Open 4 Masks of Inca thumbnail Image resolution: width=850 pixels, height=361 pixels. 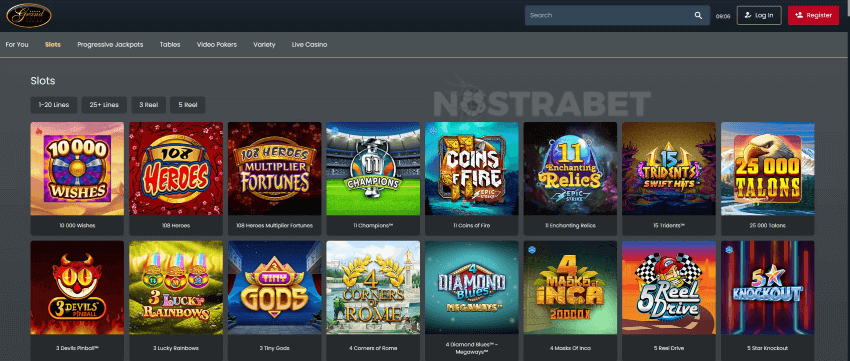pos(570,288)
